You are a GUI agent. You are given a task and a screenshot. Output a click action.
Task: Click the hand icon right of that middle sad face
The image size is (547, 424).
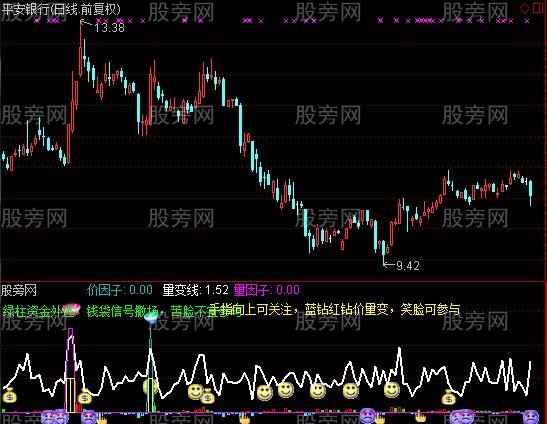pyautogui.click(x=380, y=418)
